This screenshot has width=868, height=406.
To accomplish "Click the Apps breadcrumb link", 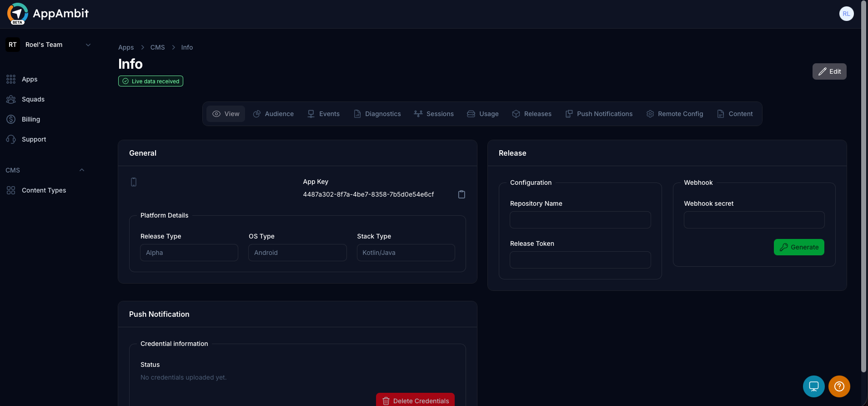I will pyautogui.click(x=126, y=47).
